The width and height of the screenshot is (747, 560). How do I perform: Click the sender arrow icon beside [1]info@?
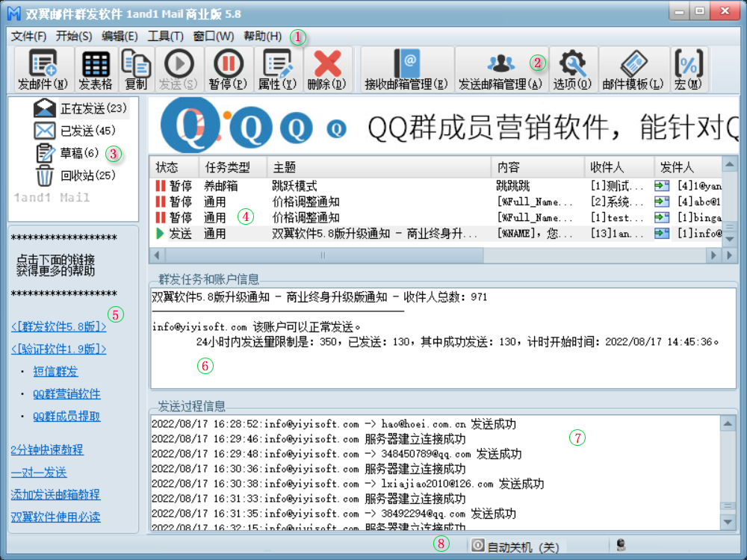(x=662, y=233)
